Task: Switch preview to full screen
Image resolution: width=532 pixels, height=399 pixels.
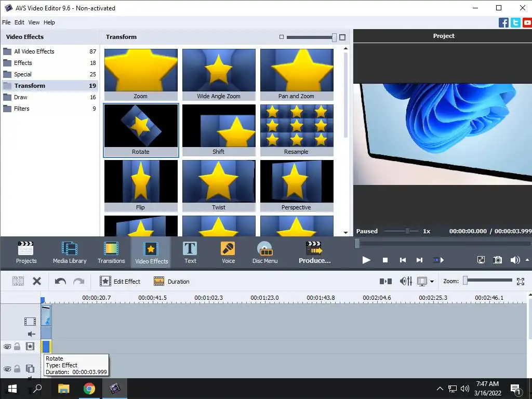Action: tap(481, 260)
